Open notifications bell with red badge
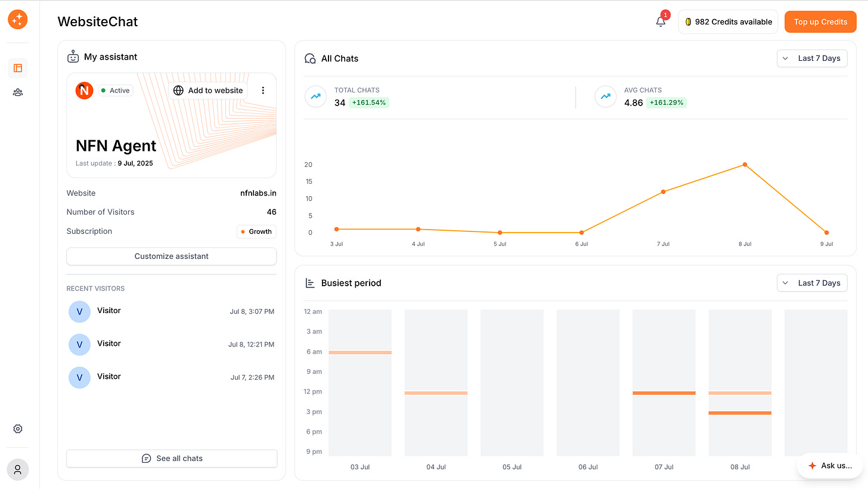 (661, 21)
